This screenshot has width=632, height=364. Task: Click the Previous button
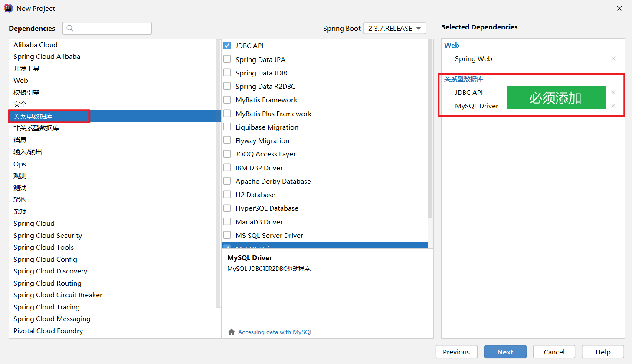coord(456,352)
